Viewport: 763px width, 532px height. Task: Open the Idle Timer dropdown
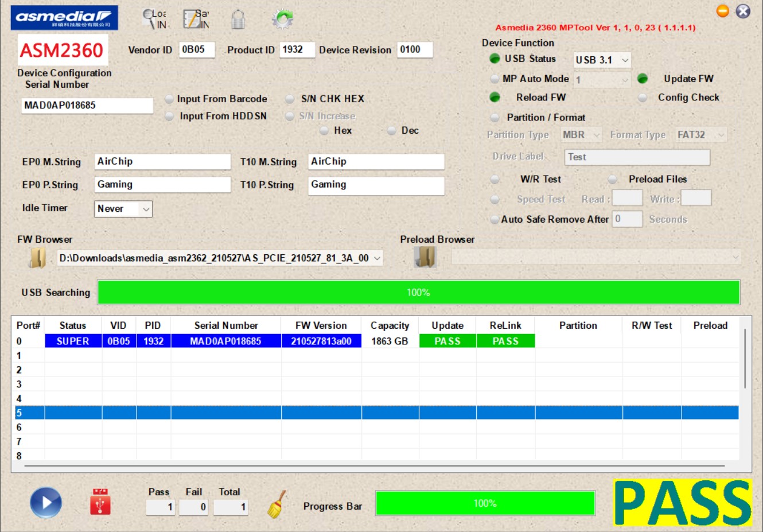coord(123,209)
